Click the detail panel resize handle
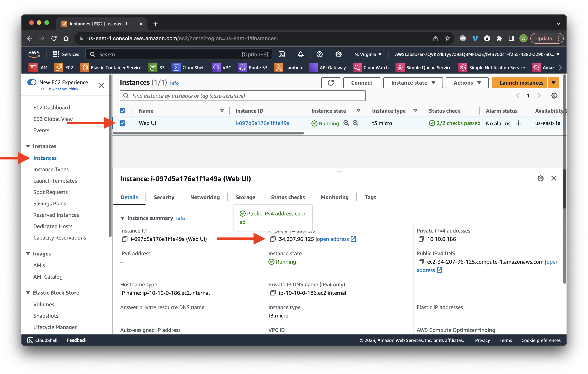588x374 pixels. [x=339, y=172]
